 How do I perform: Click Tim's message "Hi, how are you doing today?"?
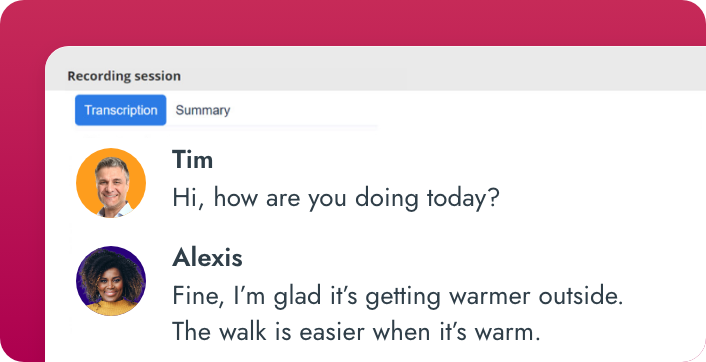pyautogui.click(x=336, y=198)
